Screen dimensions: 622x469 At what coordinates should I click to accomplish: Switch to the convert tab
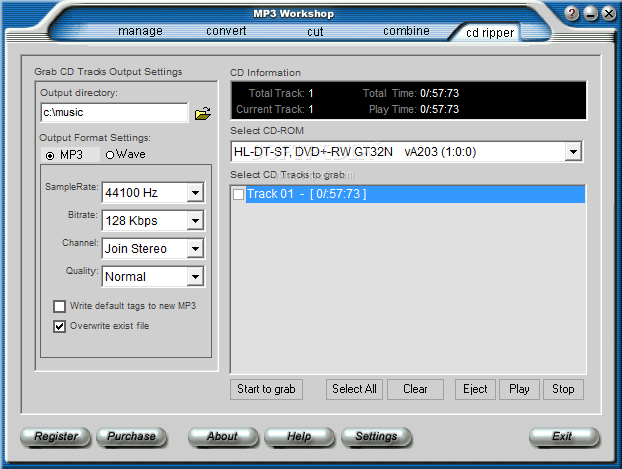[226, 31]
